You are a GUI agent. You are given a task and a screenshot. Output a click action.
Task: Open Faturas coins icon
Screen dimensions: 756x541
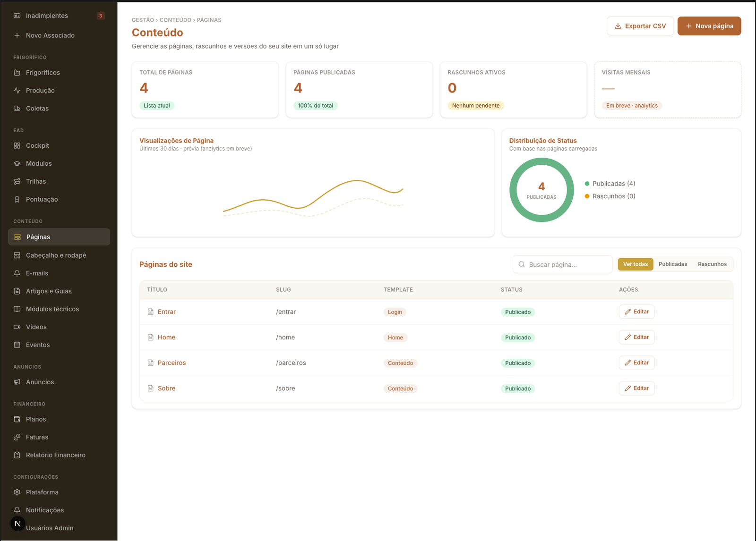click(17, 438)
